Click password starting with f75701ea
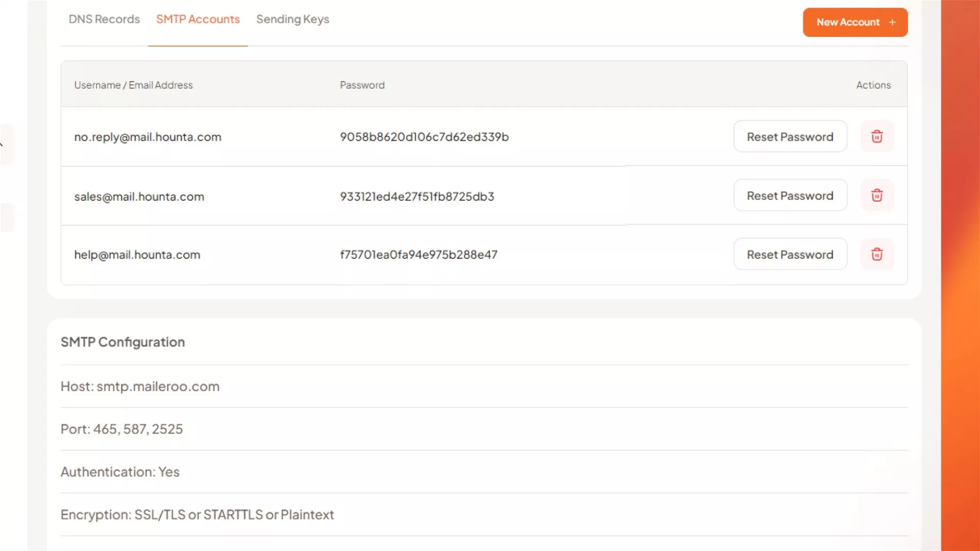This screenshot has width=980, height=551. pos(418,255)
